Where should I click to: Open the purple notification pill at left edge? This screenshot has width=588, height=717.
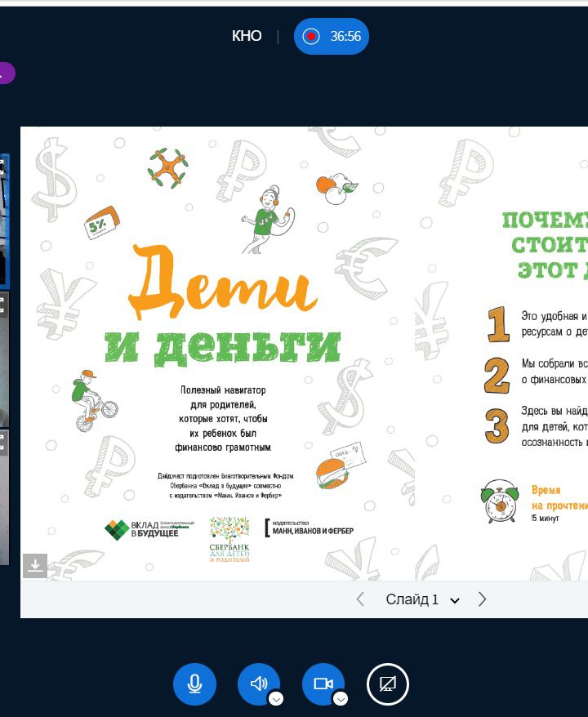pyautogui.click(x=7, y=73)
